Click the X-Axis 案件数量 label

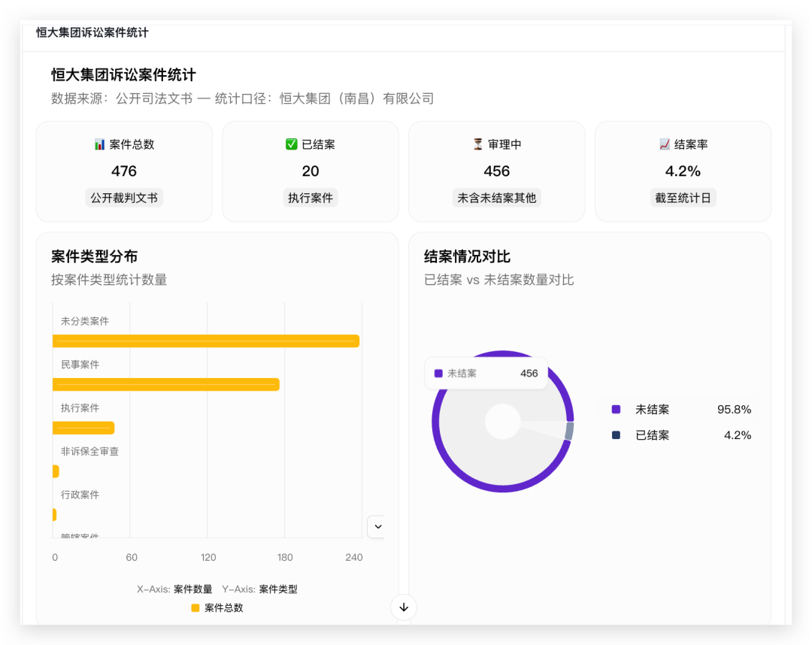click(174, 589)
